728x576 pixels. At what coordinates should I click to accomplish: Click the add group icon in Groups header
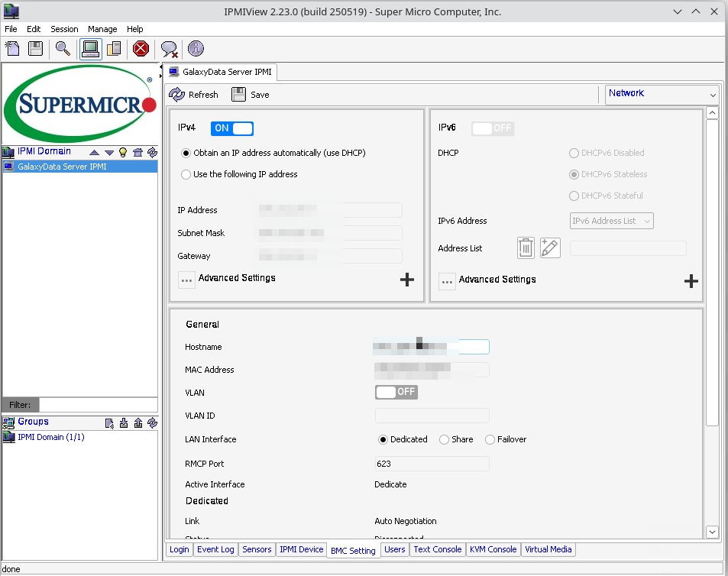pyautogui.click(x=109, y=423)
